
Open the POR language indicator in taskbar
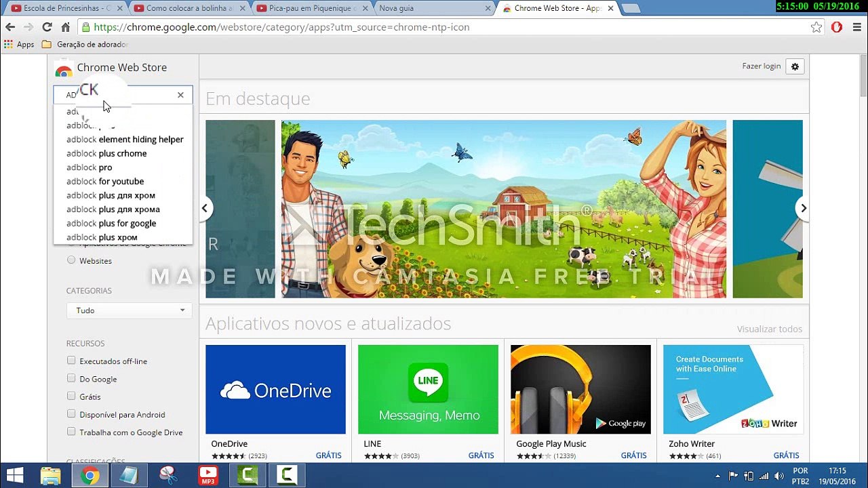coord(800,475)
